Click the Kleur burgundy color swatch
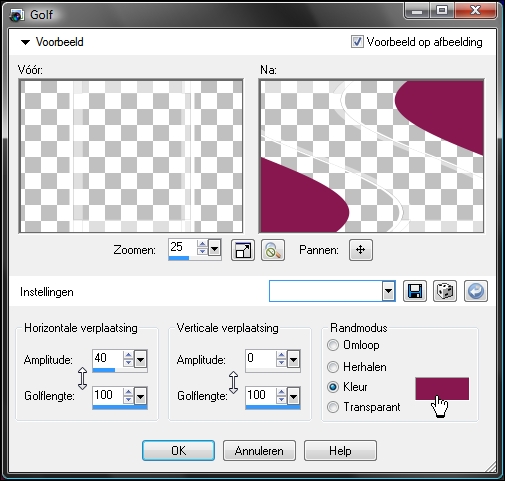The image size is (505, 481). [x=442, y=389]
